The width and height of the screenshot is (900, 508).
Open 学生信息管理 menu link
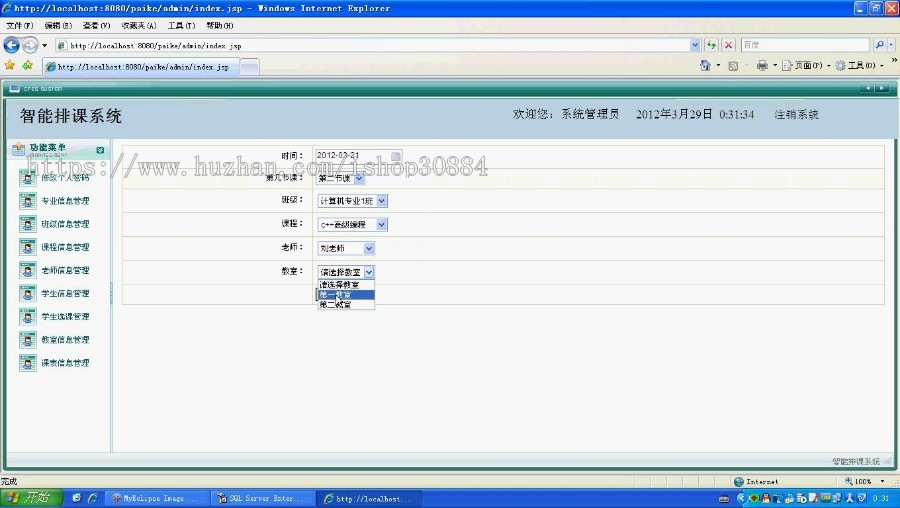[x=65, y=293]
